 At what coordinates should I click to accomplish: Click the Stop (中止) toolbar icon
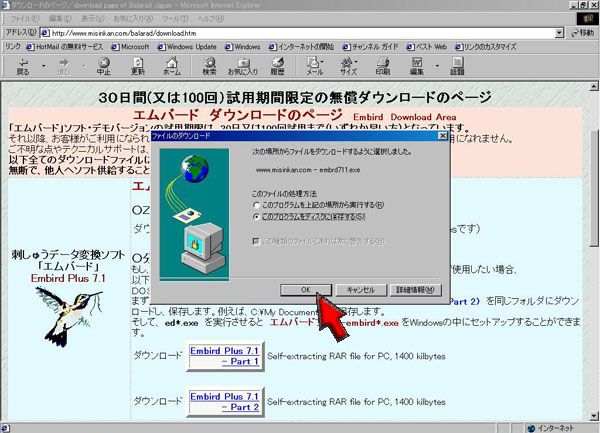[x=104, y=66]
